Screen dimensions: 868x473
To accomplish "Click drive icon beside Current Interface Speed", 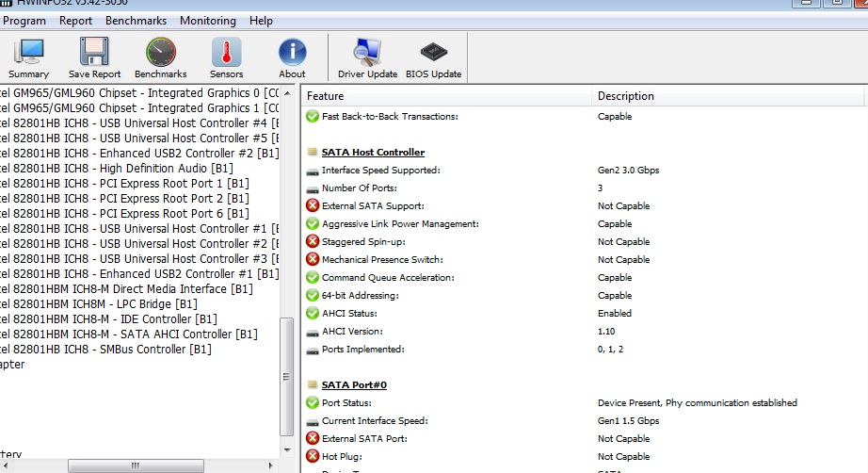I will click(313, 422).
